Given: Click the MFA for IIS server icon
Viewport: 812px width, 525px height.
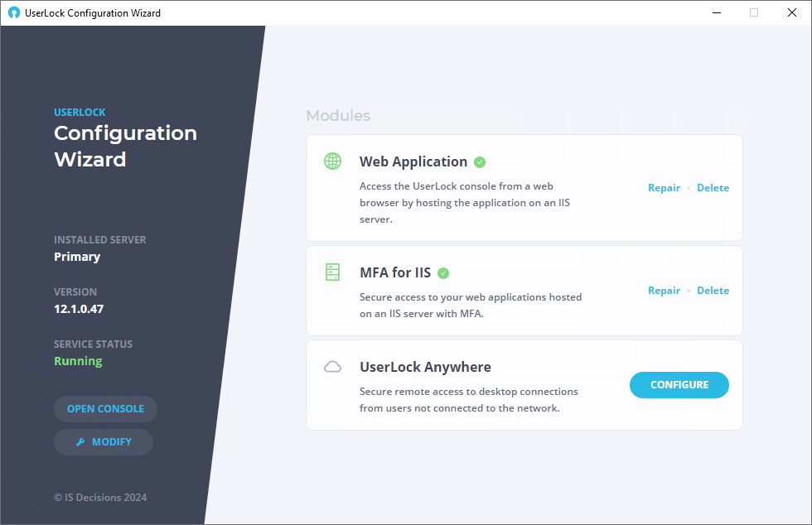Looking at the screenshot, I should (332, 272).
